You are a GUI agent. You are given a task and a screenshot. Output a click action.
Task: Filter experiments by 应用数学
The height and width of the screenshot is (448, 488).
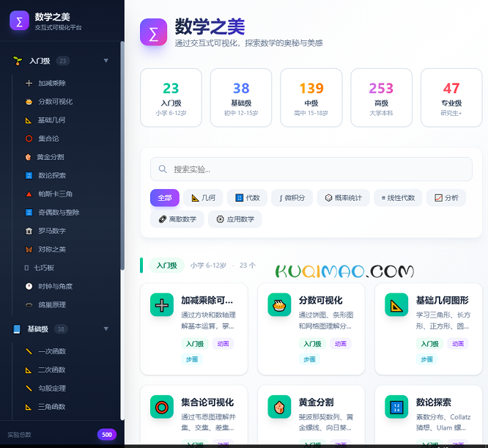click(x=235, y=219)
